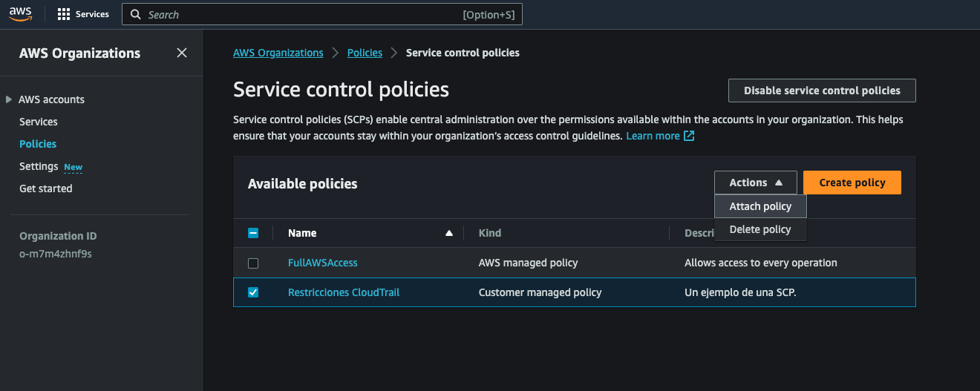Click the Learn more external link icon

(689, 136)
